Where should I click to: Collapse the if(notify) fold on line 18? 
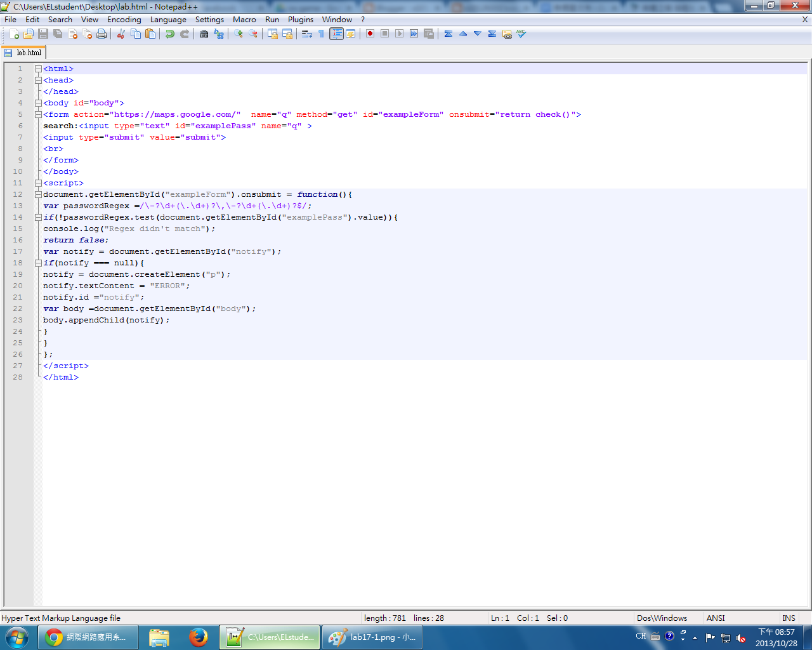38,263
